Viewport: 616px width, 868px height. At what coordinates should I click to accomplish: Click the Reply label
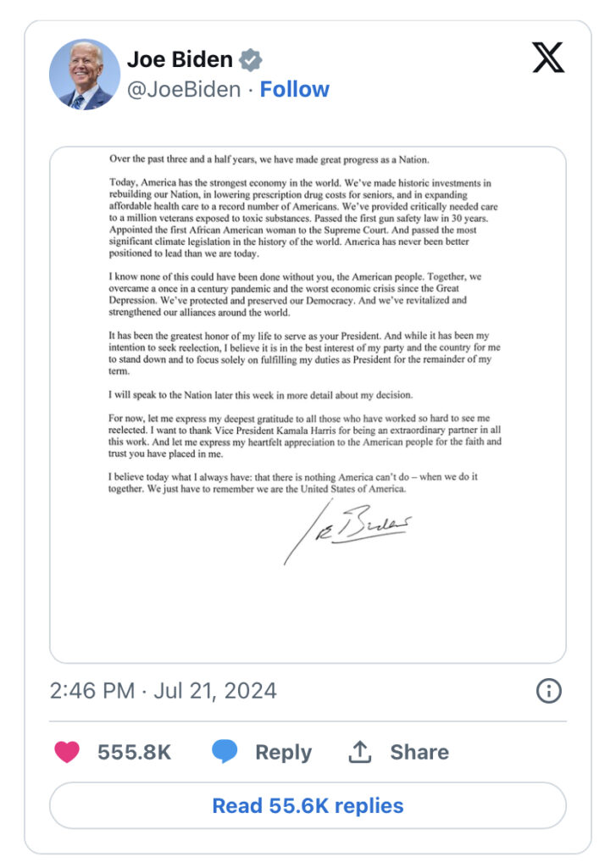[x=283, y=752]
